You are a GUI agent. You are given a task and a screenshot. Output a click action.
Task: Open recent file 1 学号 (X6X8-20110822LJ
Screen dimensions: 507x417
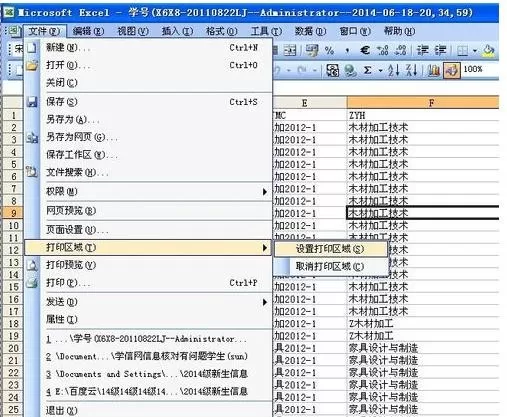coord(149,339)
